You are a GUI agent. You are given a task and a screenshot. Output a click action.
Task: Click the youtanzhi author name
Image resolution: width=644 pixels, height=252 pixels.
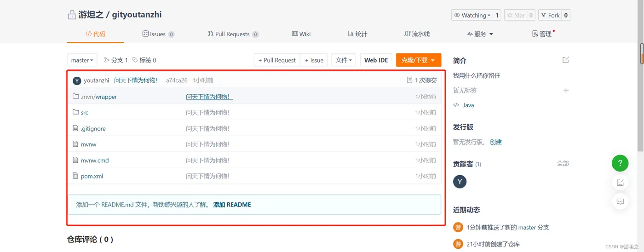click(97, 80)
